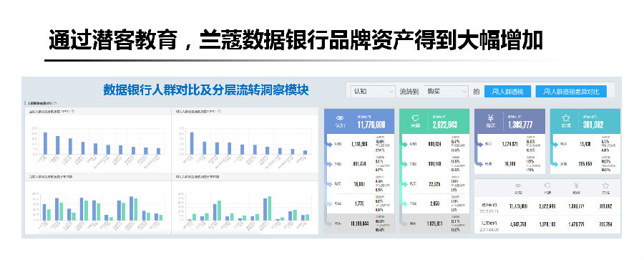The image size is (644, 260).
Task: Click info icon beside the second TOP10 chart title
Action: 220,111
